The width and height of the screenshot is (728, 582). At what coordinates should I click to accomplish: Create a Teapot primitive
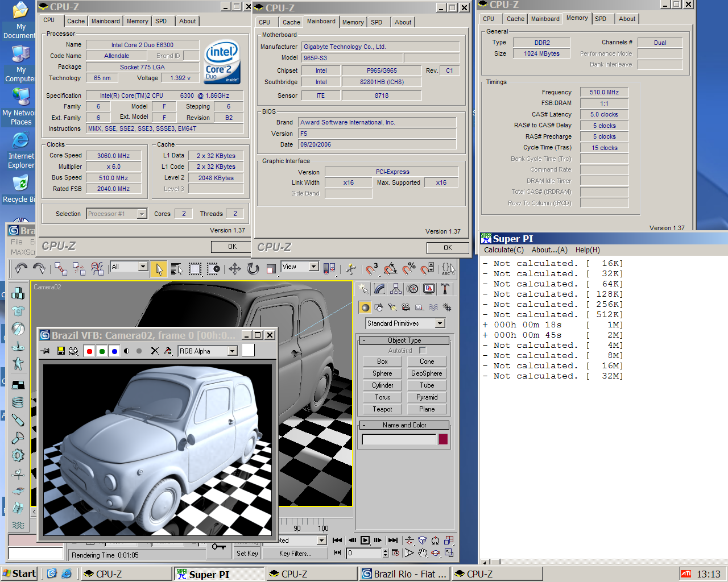382,409
